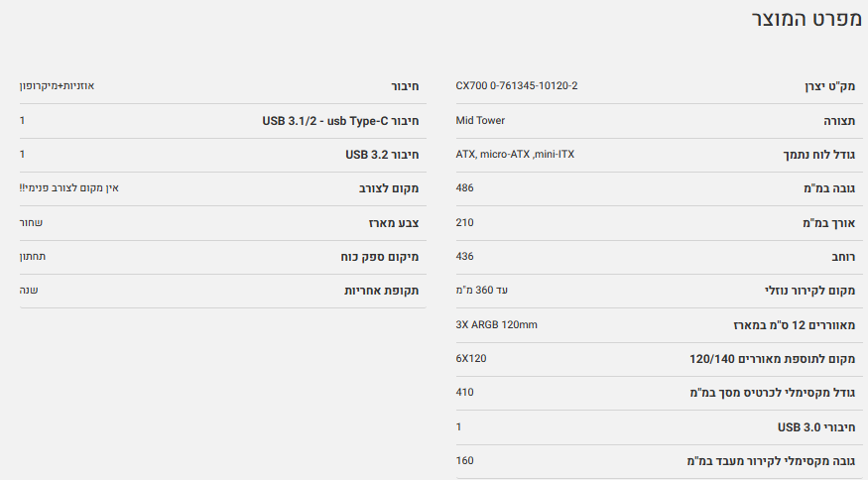Click the length value 210

pyautogui.click(x=465, y=222)
